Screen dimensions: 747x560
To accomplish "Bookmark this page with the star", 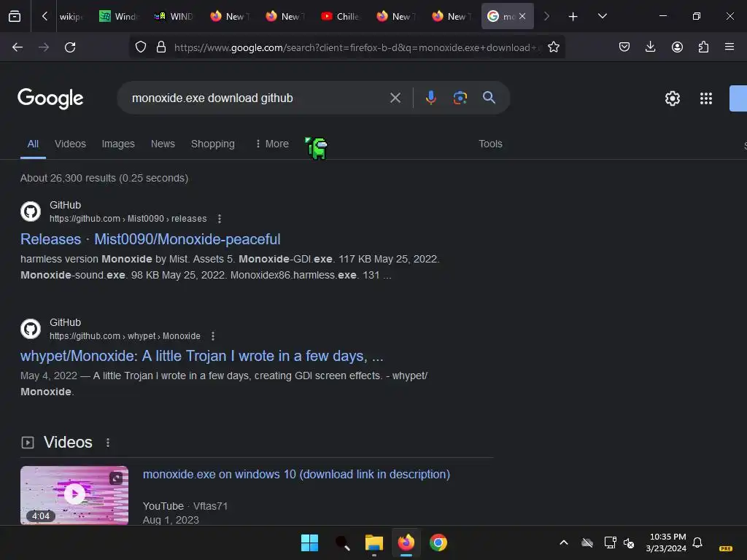I will 553,47.
